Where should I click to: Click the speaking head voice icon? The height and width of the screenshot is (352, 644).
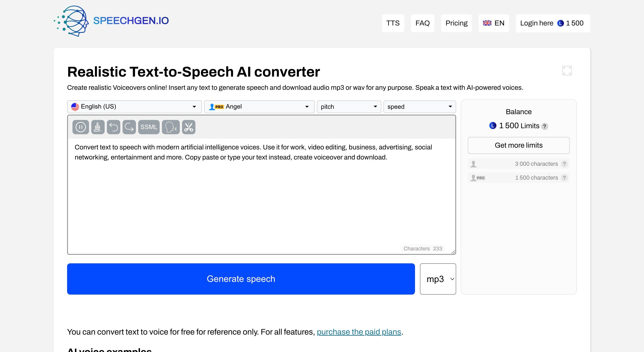(x=171, y=127)
